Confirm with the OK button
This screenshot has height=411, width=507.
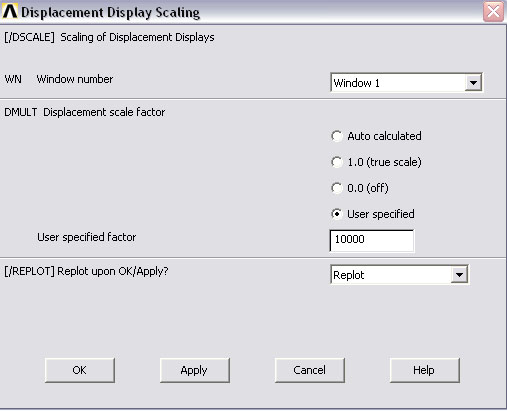(x=80, y=370)
